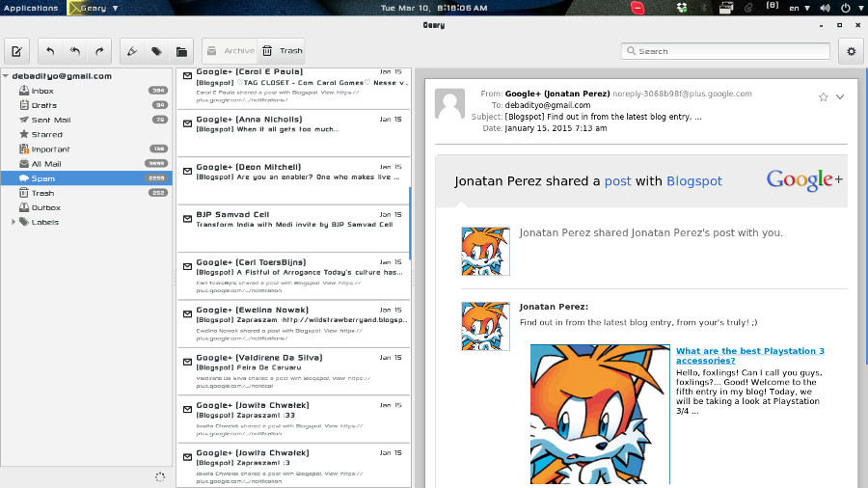Collapse the debadityo@gmail.com account tree
The width and height of the screenshot is (868, 488).
pyautogui.click(x=6, y=76)
